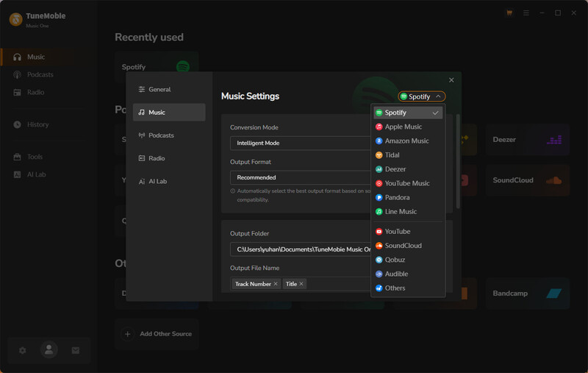The image size is (588, 373).
Task: Click the shopping cart icon in title bar
Action: click(x=509, y=13)
